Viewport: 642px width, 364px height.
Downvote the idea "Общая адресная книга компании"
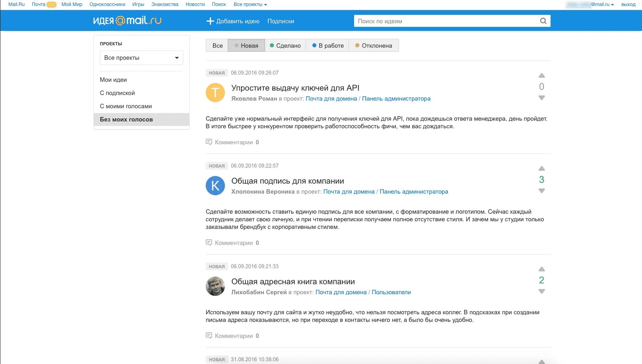pyautogui.click(x=542, y=291)
